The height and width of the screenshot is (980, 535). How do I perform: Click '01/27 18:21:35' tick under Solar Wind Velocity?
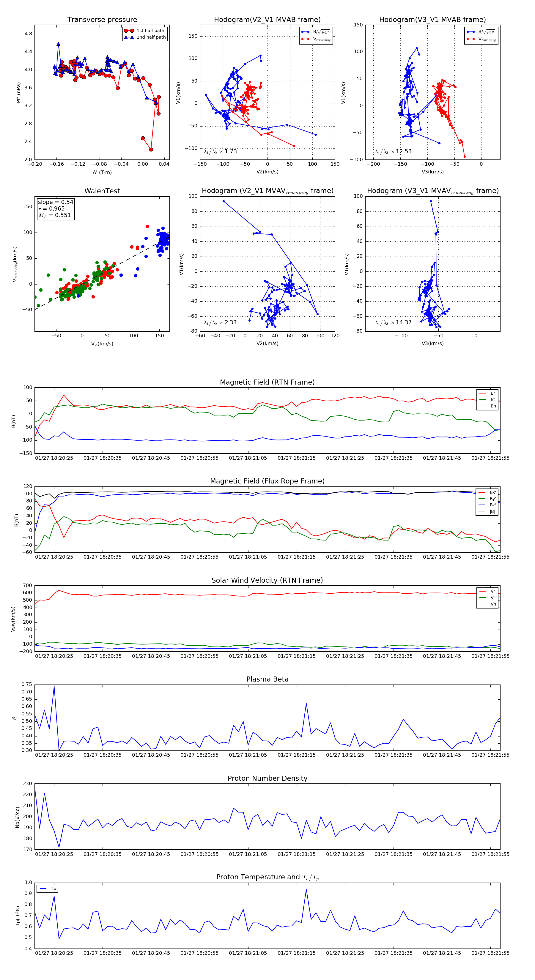393,656
